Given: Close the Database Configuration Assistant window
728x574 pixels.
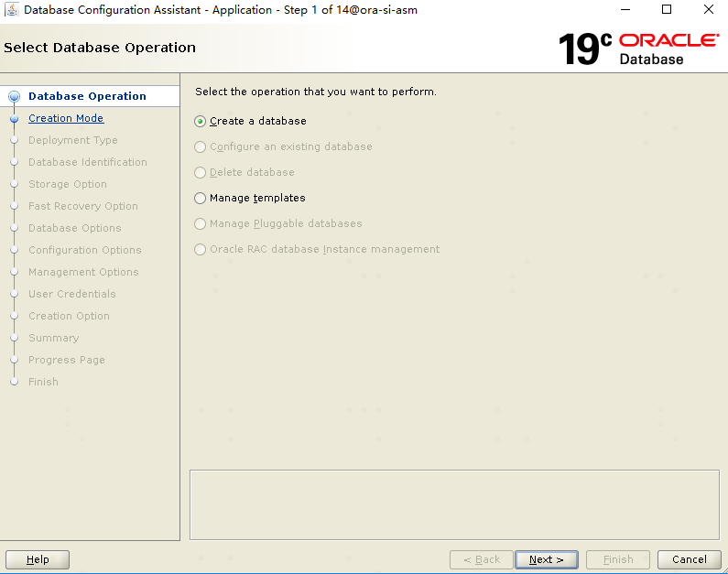Looking at the screenshot, I should click(709, 10).
